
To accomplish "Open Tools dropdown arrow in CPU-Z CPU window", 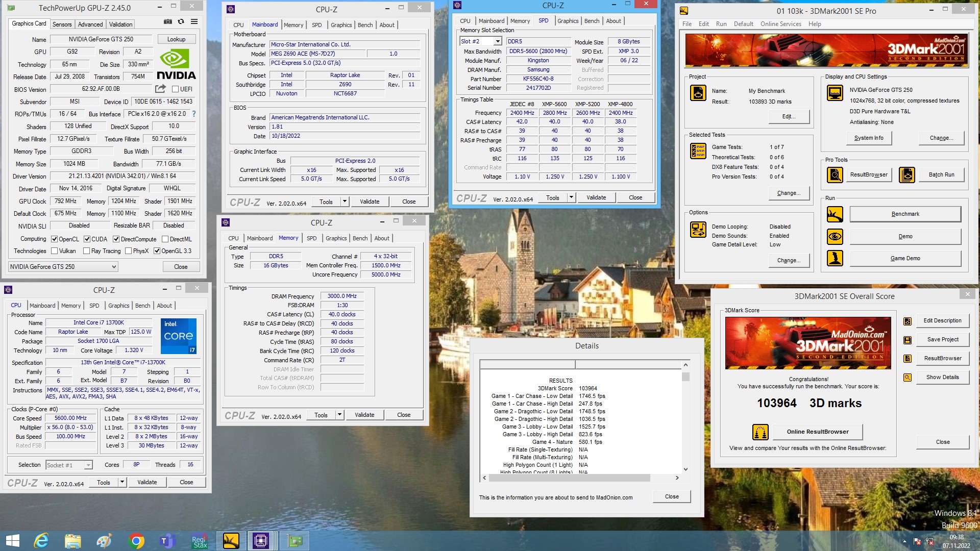I will tap(122, 482).
